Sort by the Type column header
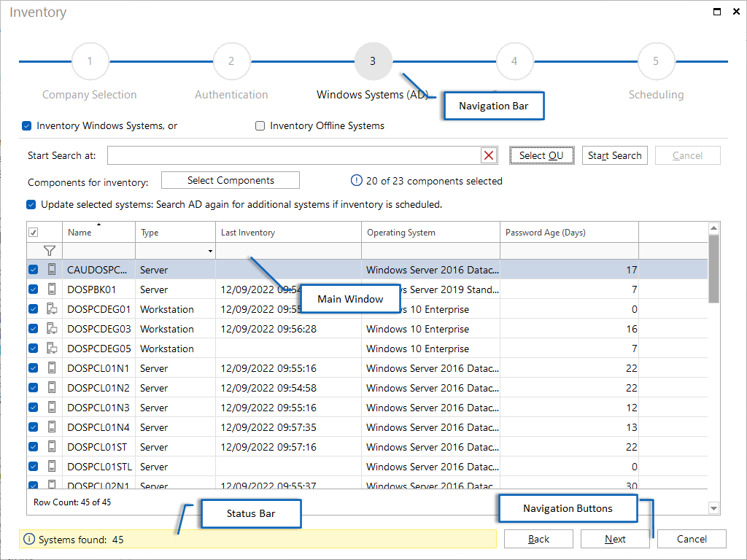The image size is (747, 560). coord(175,233)
